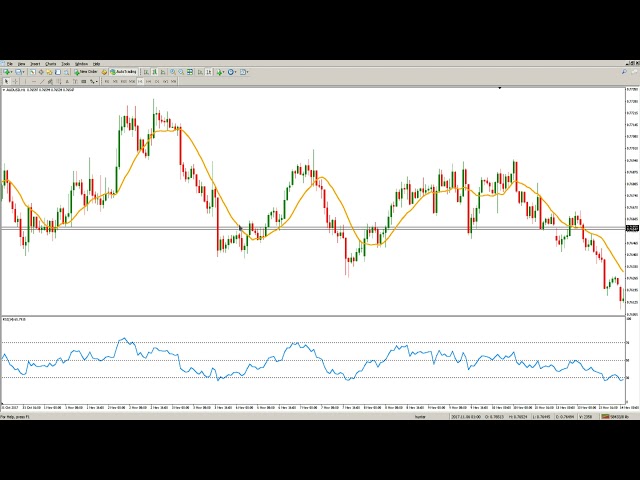Select the Vertical Line drawing tool
The height and width of the screenshot is (480, 640).
click(27, 81)
